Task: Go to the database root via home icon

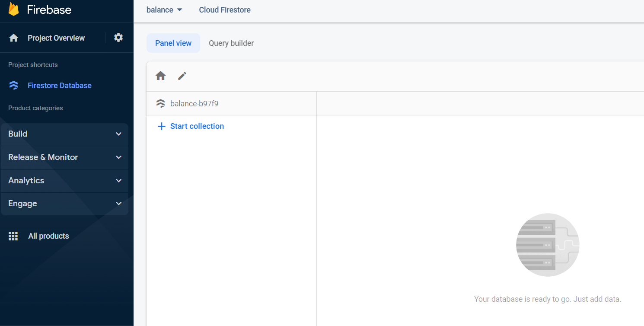Action: (161, 76)
